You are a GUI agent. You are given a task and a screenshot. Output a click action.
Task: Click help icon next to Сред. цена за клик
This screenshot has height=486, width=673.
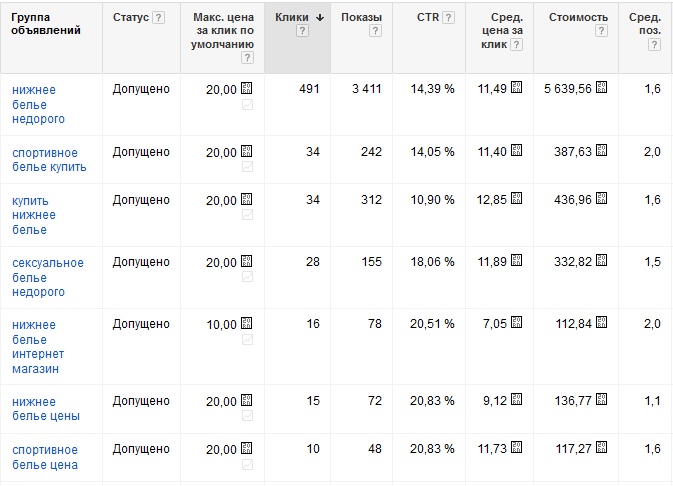516,44
